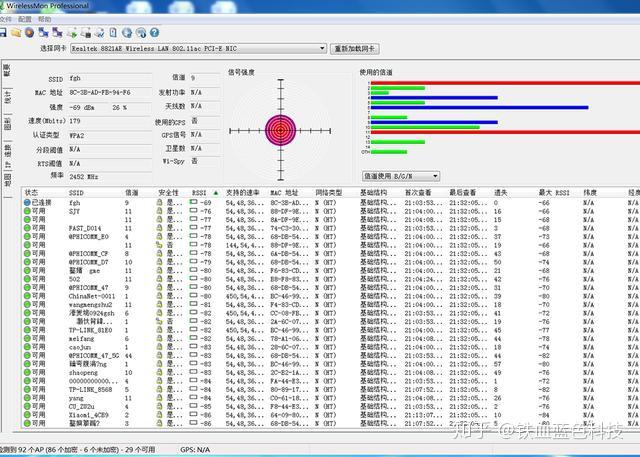Open help via blue question mark icon
Viewport: 640px width, 457px height.
click(x=154, y=33)
